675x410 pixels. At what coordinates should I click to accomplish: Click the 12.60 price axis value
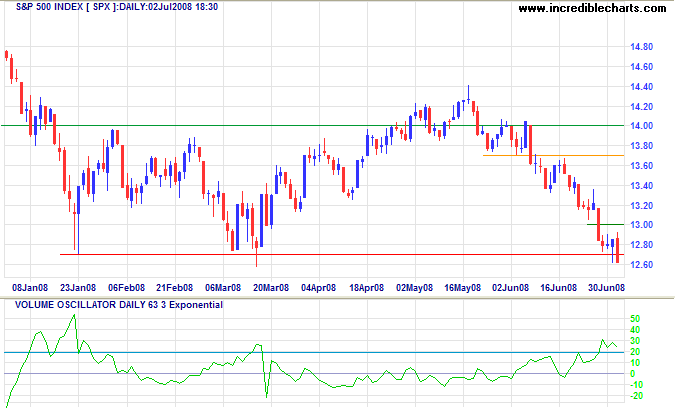tap(641, 265)
